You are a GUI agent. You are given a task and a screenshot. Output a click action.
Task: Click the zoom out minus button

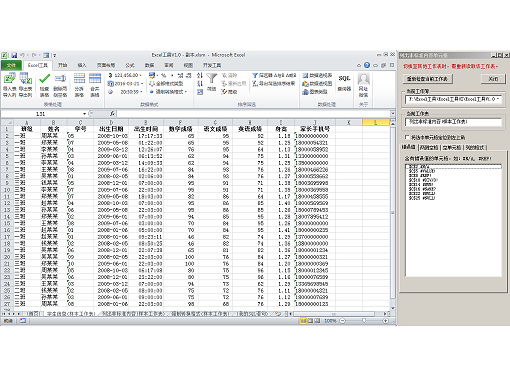(x=343, y=321)
